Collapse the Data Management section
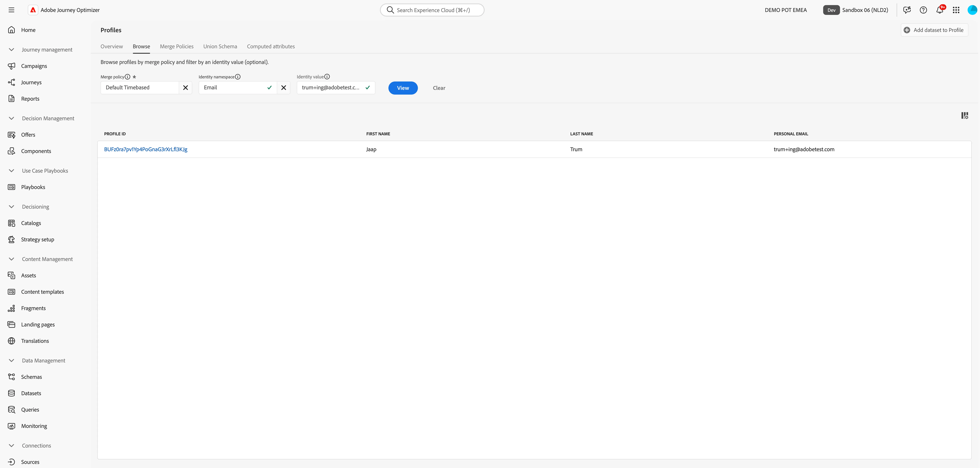 pos(11,360)
